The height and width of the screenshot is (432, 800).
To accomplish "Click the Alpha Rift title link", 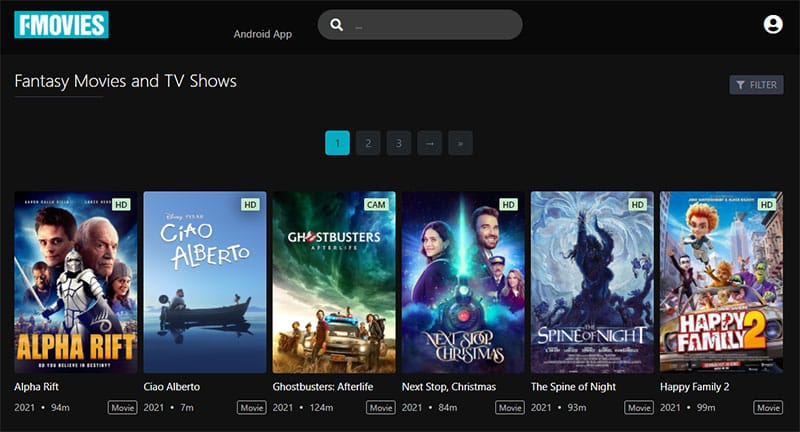I will 36,387.
